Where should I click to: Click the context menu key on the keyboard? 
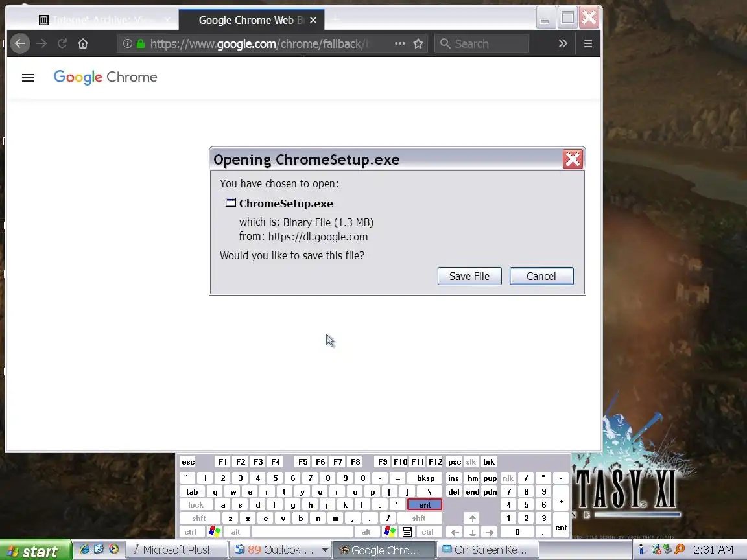click(x=407, y=531)
